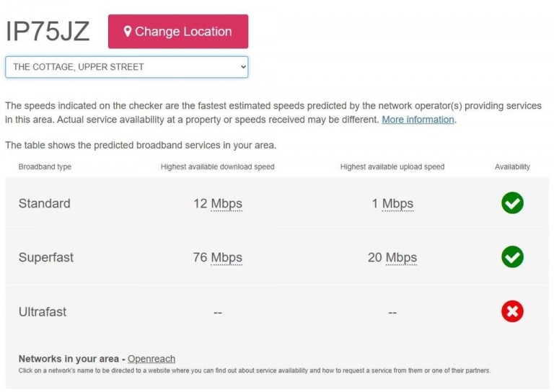Click the Standard availability green checkmark
This screenshot has height=392, width=554.
(512, 203)
